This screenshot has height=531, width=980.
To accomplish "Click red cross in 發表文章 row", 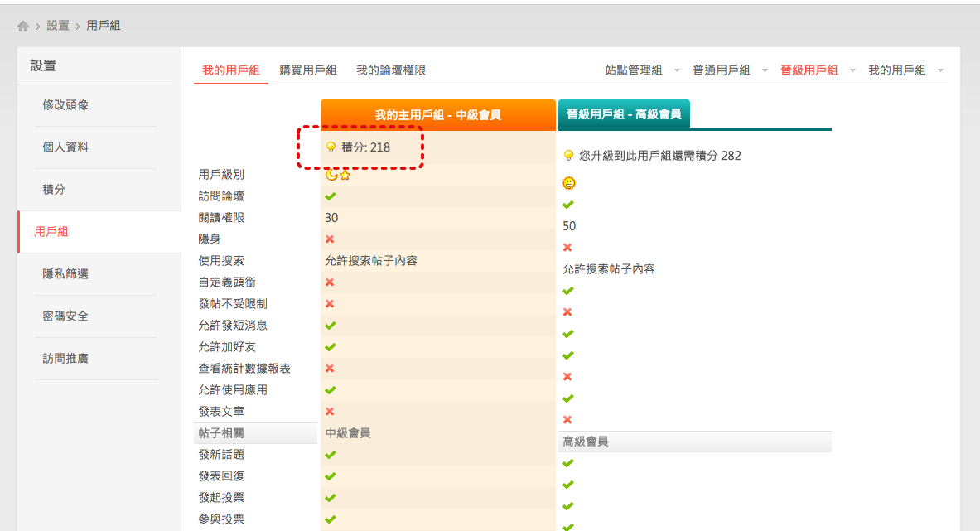I will pyautogui.click(x=330, y=412).
